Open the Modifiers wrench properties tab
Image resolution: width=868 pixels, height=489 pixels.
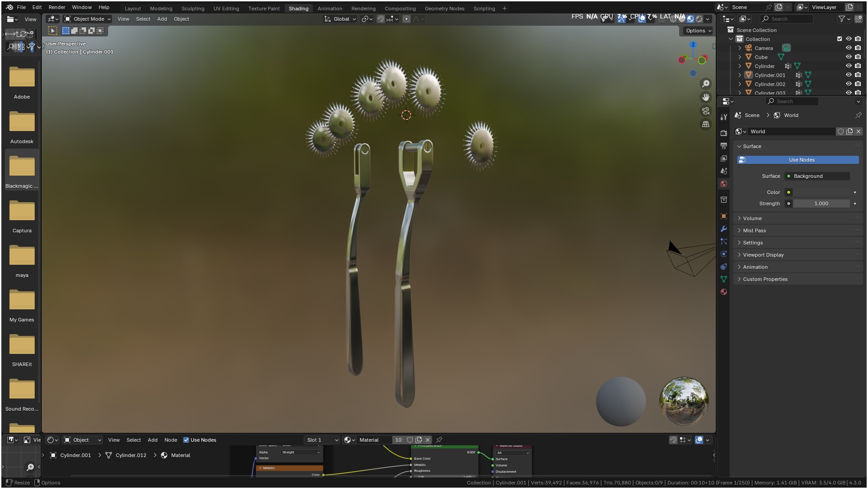point(724,229)
